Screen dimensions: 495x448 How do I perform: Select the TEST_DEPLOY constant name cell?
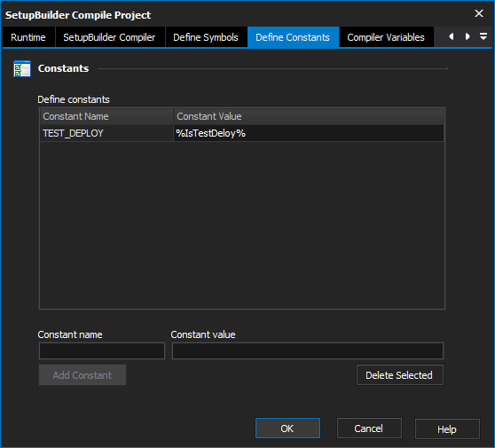coord(106,133)
